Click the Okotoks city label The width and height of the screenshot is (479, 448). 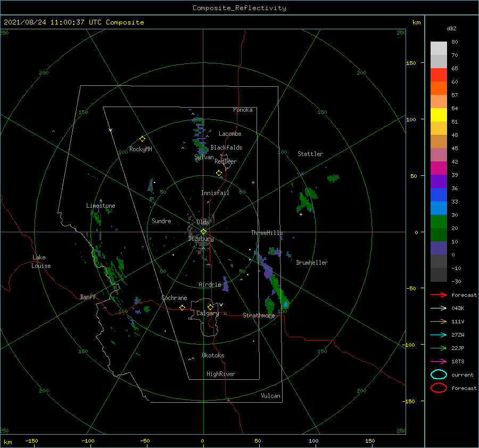coord(213,355)
